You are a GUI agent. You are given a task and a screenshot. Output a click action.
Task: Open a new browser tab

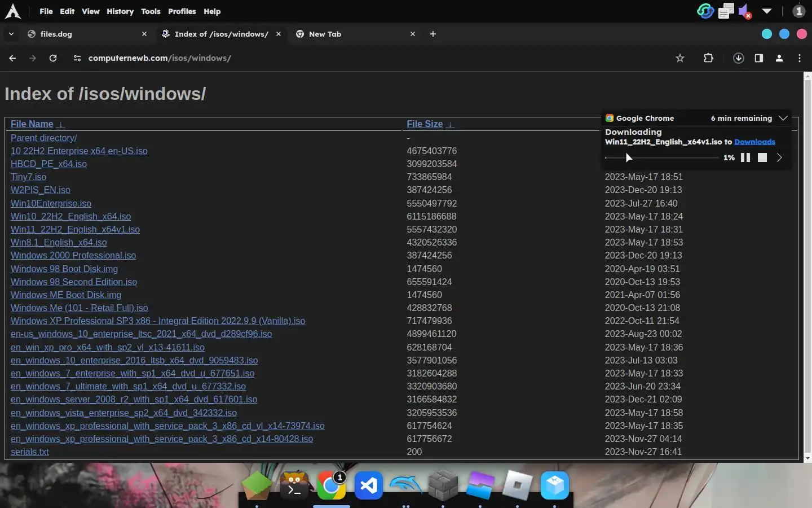[433, 34]
